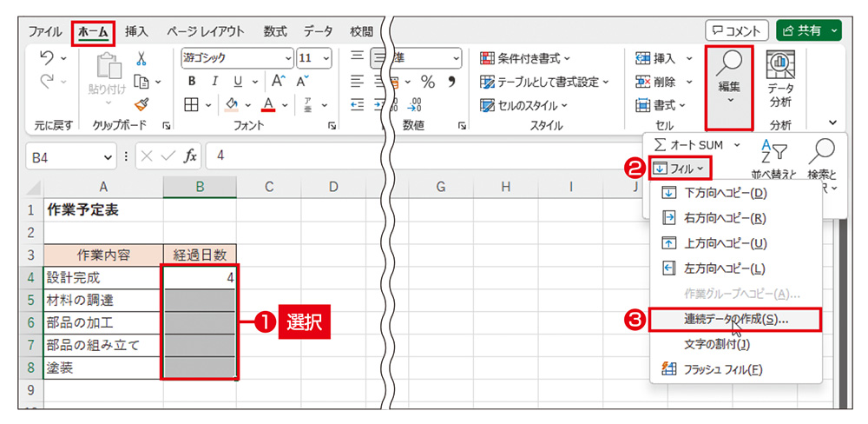Screen dimensions: 868x424
Task: Open the フィル fill dropdown
Action: coord(680,168)
